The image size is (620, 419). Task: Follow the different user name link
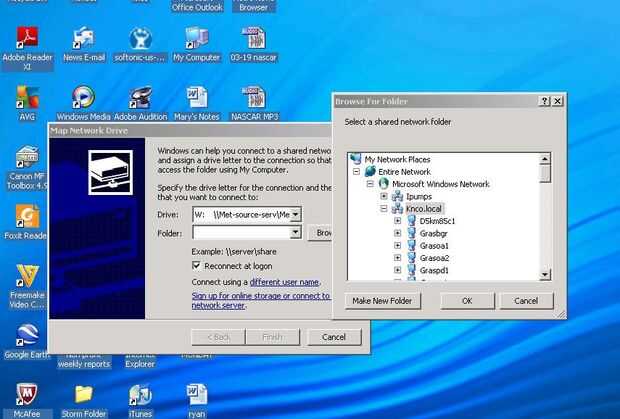pyautogui.click(x=284, y=282)
